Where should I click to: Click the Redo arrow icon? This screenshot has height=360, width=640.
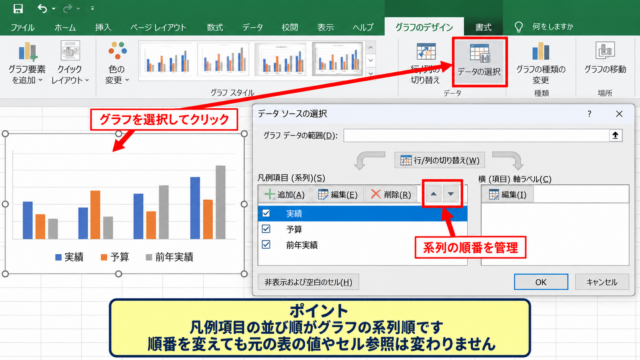coord(68,8)
